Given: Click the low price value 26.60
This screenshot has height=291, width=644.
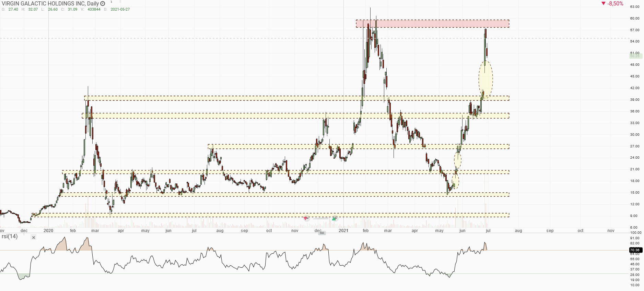Looking at the screenshot, I should tap(53, 9).
